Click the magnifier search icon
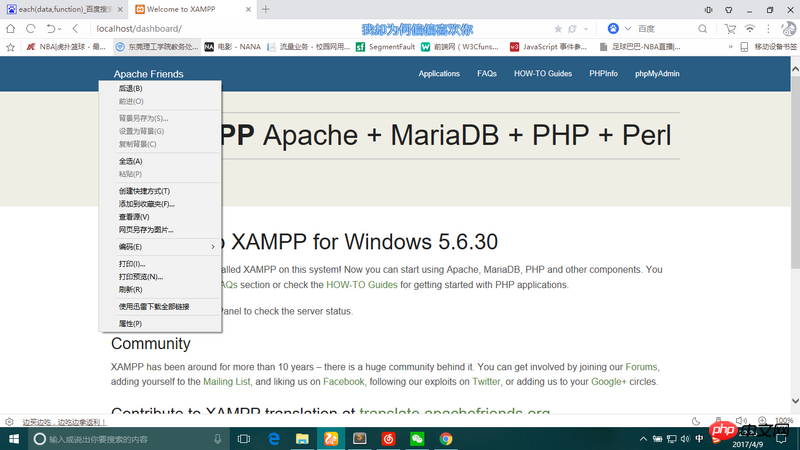 (703, 29)
